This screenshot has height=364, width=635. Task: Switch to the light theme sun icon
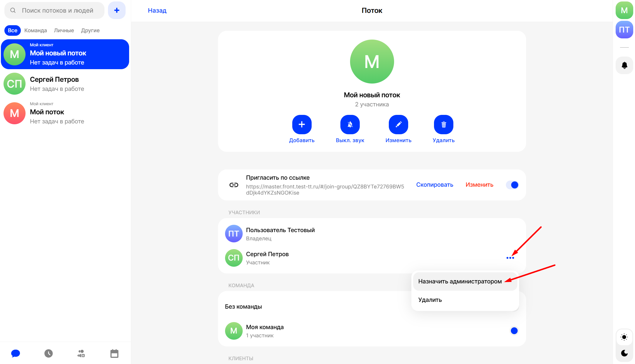pyautogui.click(x=624, y=337)
